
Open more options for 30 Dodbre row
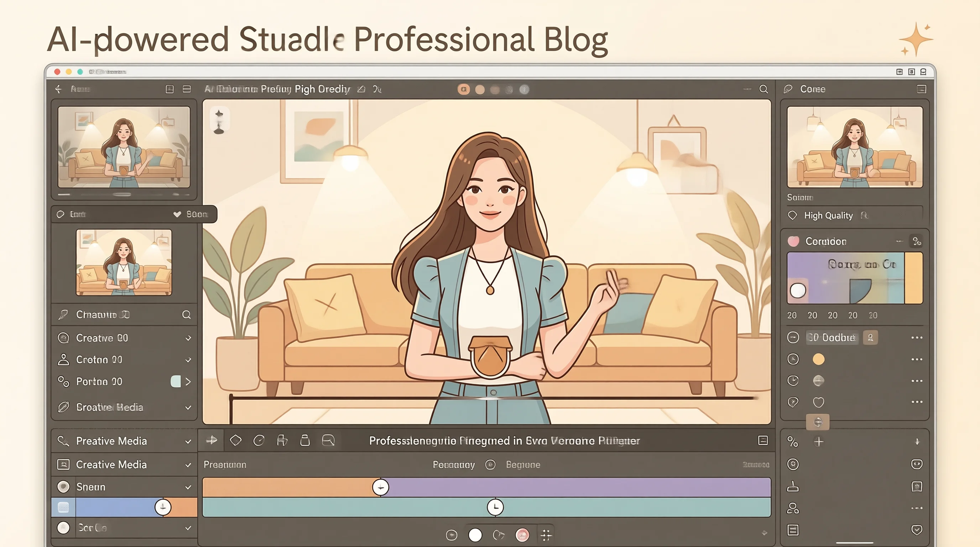[917, 337]
